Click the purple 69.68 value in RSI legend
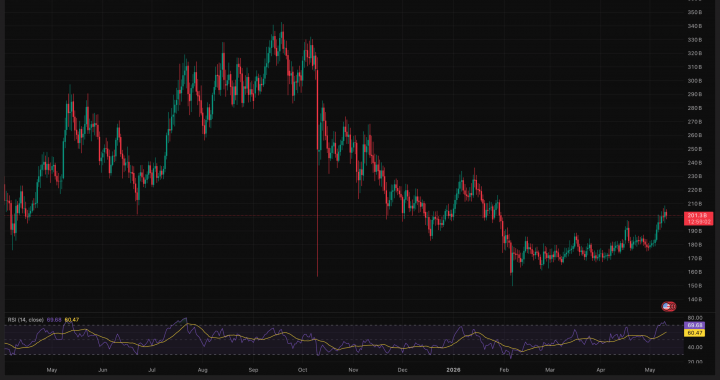The width and height of the screenshot is (720, 380). point(54,319)
